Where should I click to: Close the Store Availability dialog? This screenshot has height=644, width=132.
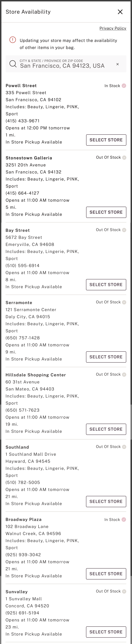coord(120,12)
